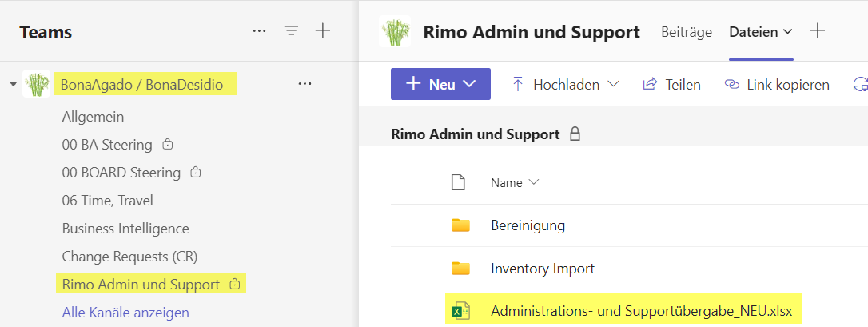Click the Neu button
Image resolution: width=868 pixels, height=327 pixels.
[x=440, y=84]
